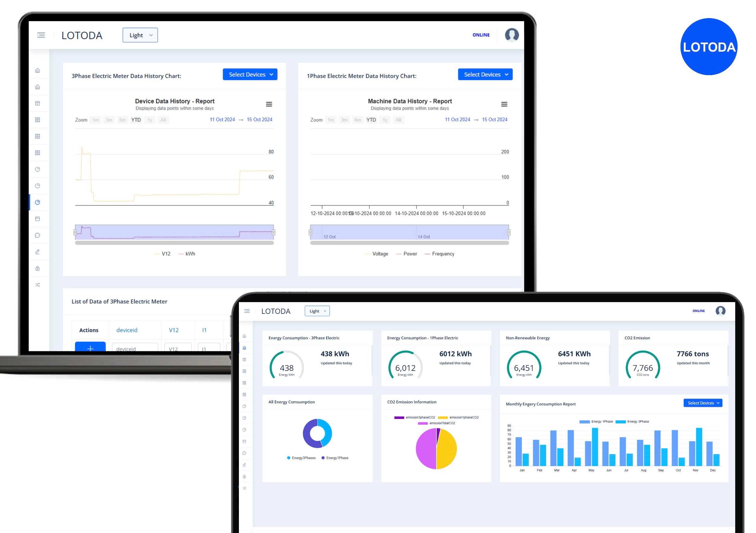
Task: Open the hamburger menu in the laptop header
Action: 41,35
